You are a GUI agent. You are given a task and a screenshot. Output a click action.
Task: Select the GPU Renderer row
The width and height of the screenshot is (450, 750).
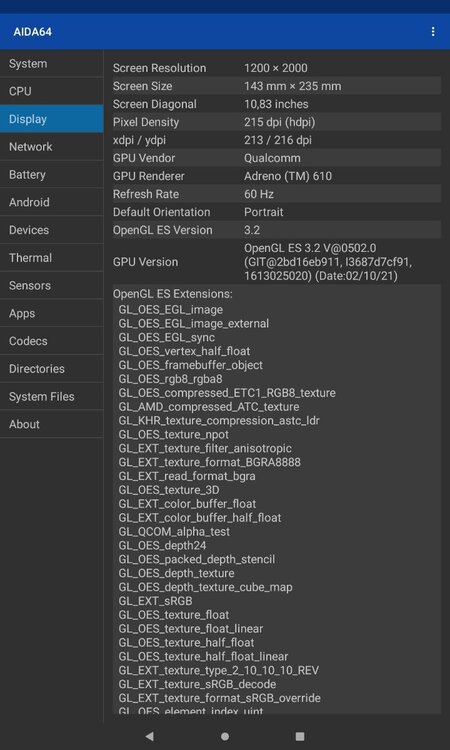(276, 176)
